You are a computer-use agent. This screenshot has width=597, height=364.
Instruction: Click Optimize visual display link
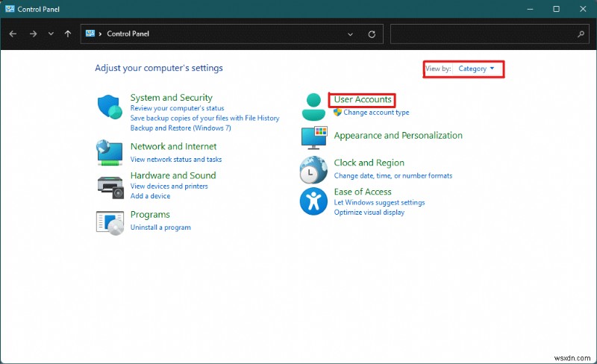[369, 213]
